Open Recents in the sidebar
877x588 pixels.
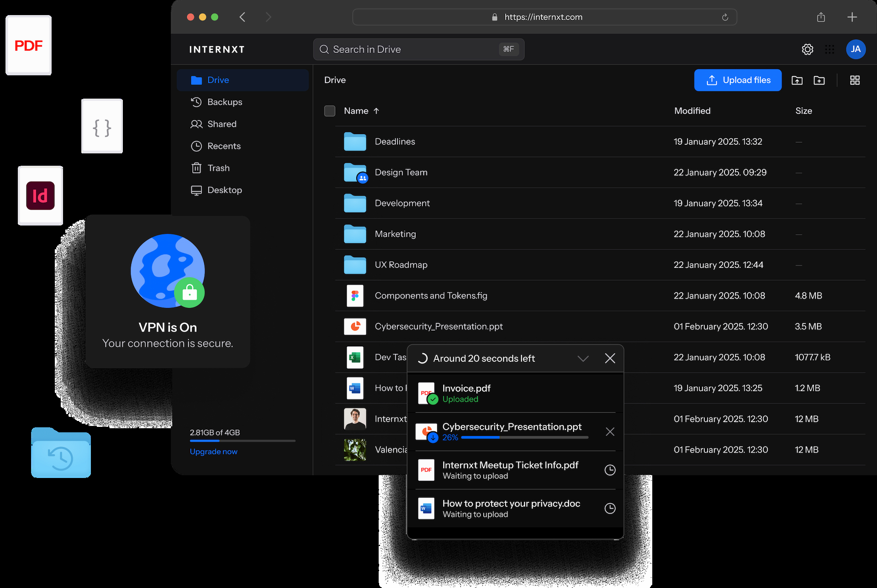(224, 146)
